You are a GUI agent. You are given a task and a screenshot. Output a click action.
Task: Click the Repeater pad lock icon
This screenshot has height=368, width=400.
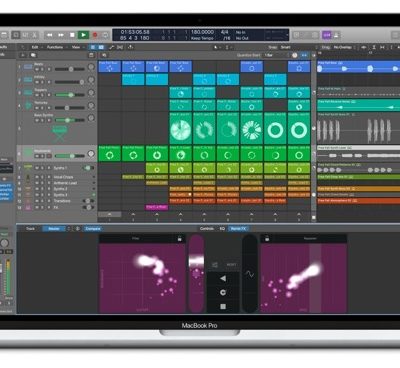coord(267,238)
